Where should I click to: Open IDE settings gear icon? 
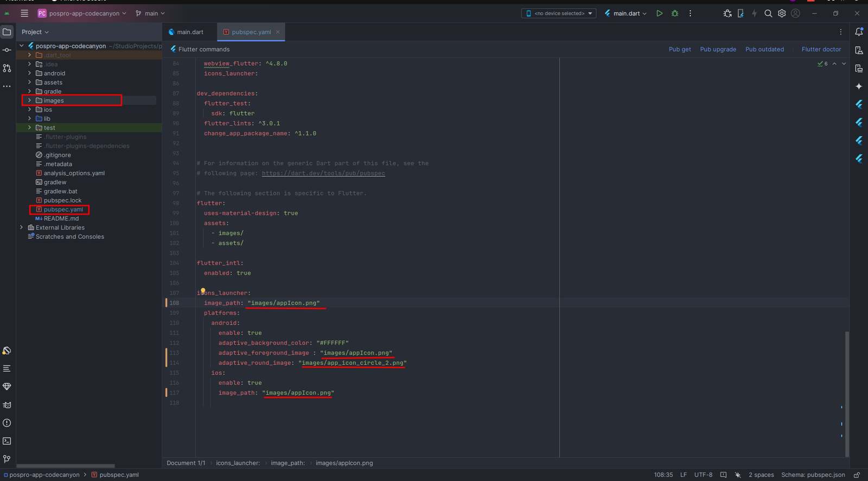click(x=782, y=14)
